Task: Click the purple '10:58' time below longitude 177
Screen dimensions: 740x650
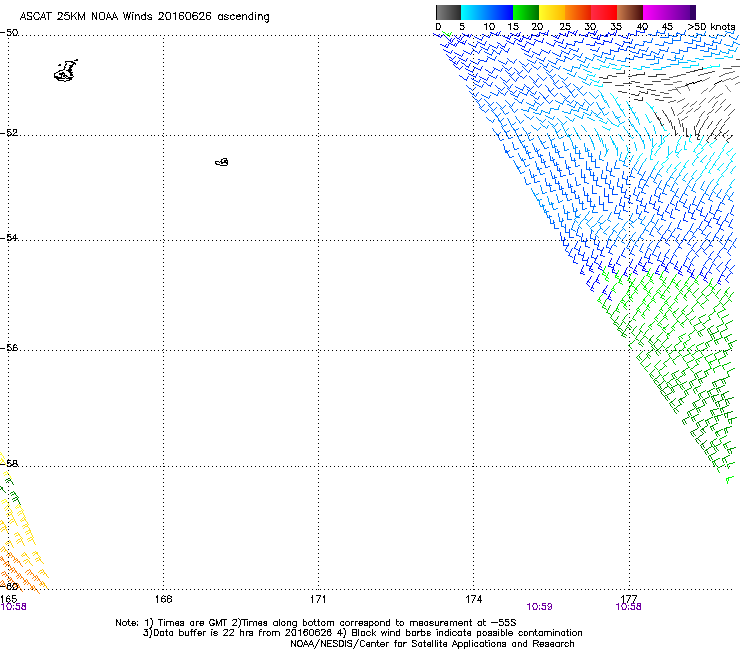Action: point(628,607)
